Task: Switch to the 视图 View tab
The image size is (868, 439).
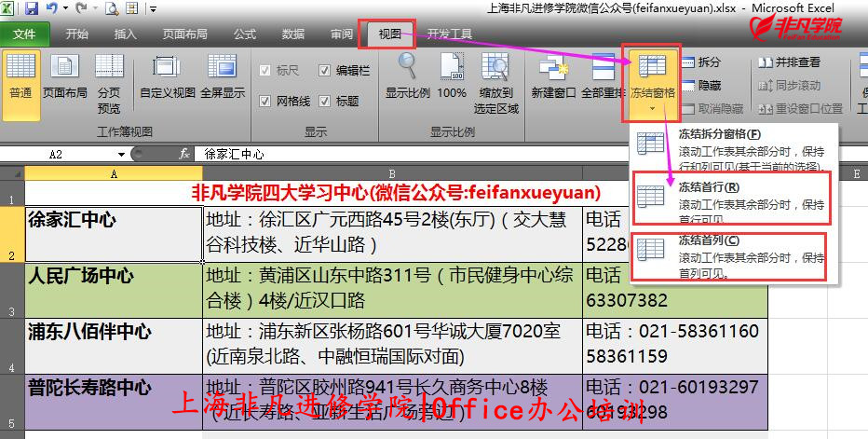Action: pos(389,34)
